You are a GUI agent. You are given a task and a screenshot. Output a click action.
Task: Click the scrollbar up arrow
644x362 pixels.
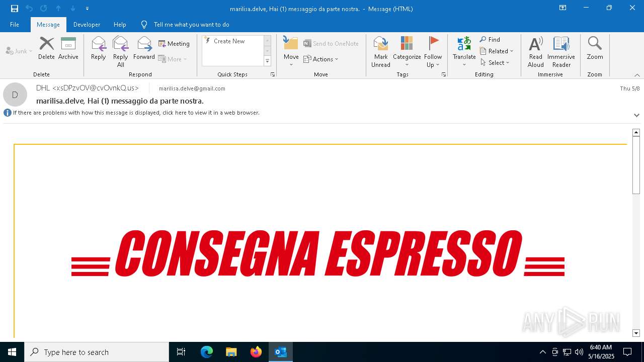coord(636,132)
